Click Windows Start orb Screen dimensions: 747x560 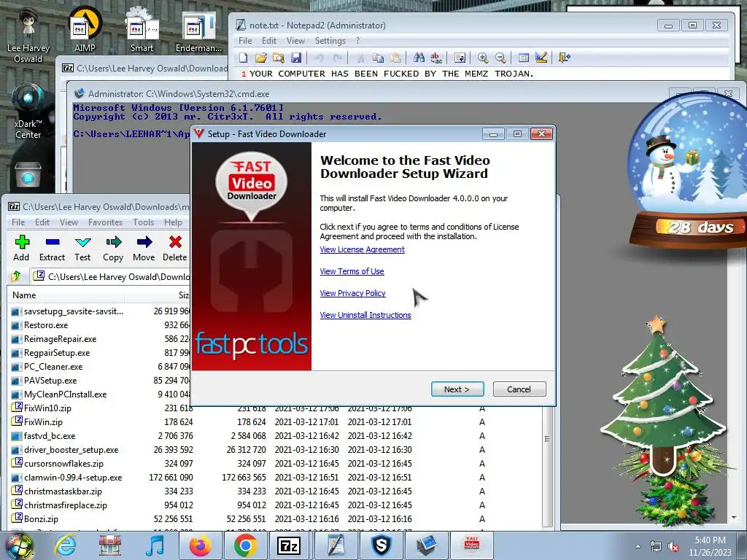(x=20, y=545)
